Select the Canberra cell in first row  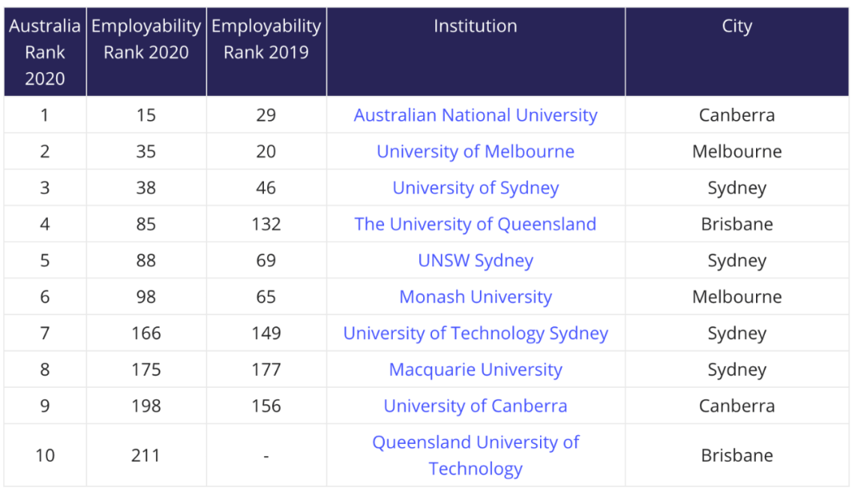click(x=736, y=115)
